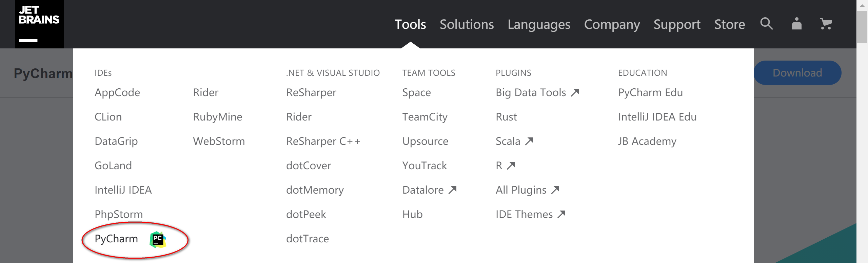Select ReSharper under .NET & Visual Studio
The width and height of the screenshot is (868, 263).
click(x=311, y=92)
